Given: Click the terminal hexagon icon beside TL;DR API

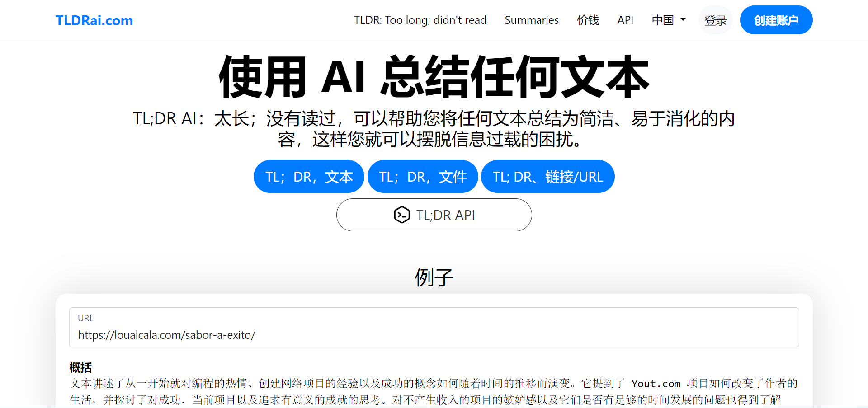Looking at the screenshot, I should click(401, 215).
